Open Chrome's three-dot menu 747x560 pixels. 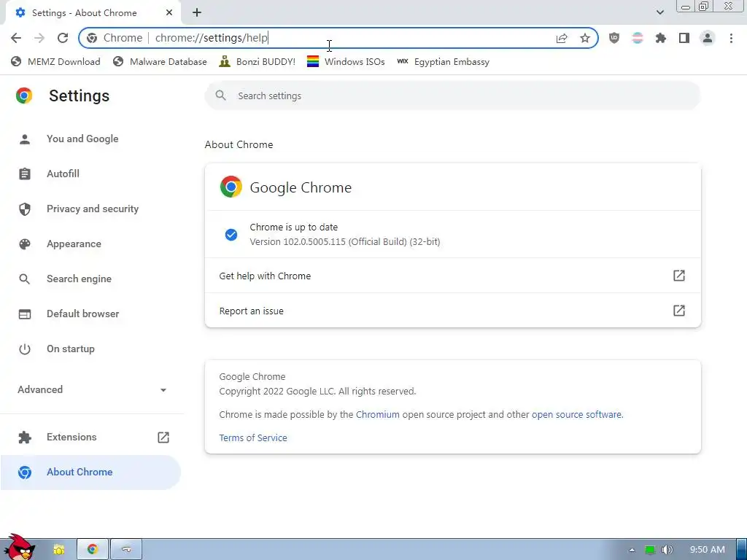pos(731,38)
